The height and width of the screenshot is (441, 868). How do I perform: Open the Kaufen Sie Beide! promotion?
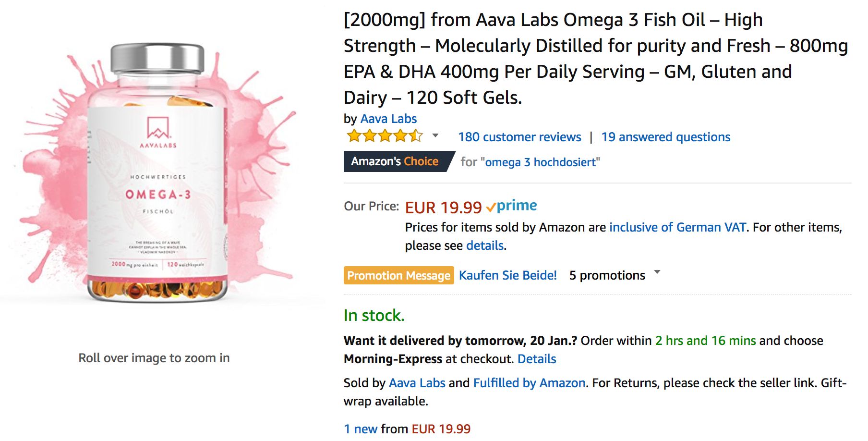point(507,275)
